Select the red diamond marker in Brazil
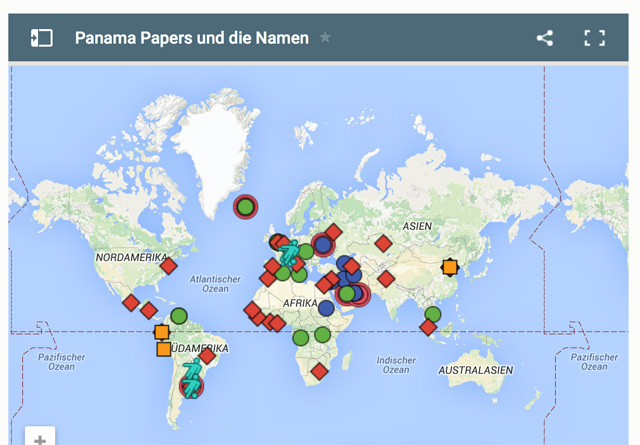The image size is (640, 445). pos(207,356)
